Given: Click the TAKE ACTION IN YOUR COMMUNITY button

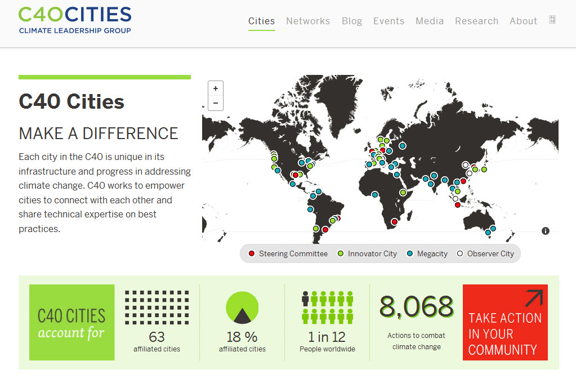Looking at the screenshot, I should pyautogui.click(x=504, y=322).
